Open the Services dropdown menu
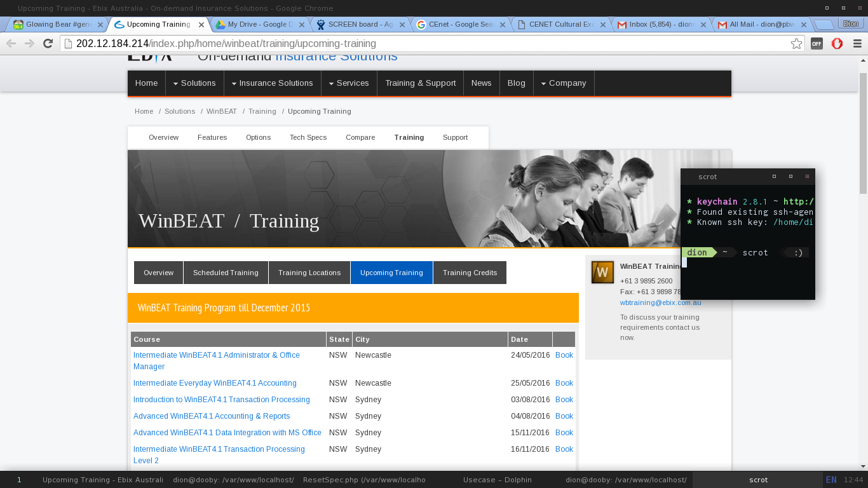Image resolution: width=868 pixels, height=488 pixels. 349,83
